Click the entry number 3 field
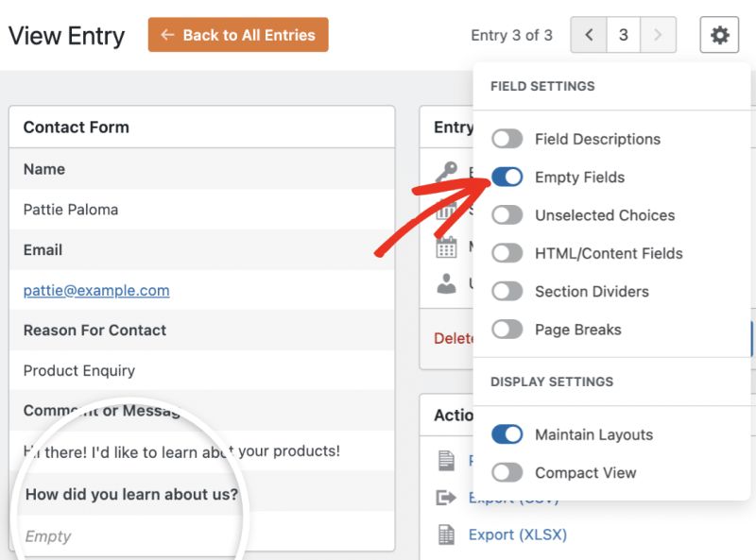Image resolution: width=756 pixels, height=560 pixels. [623, 35]
